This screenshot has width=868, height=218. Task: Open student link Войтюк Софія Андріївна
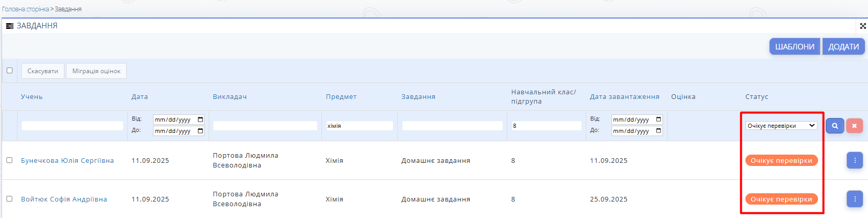[64, 199]
